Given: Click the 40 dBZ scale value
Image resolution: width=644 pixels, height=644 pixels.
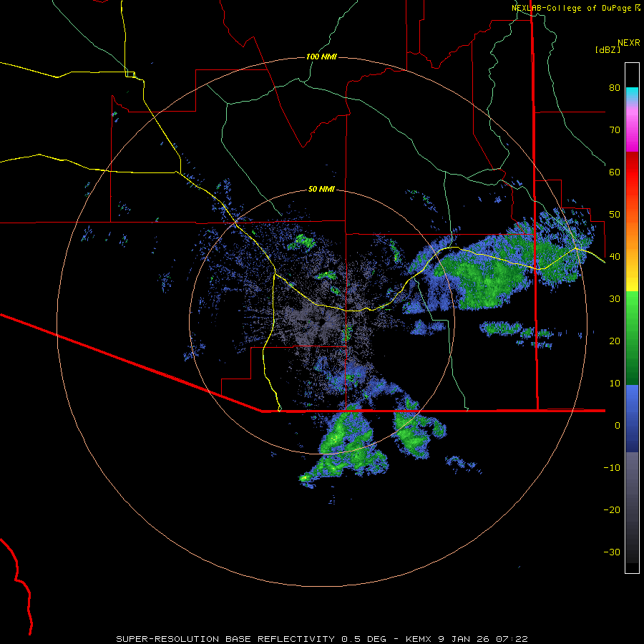Looking at the screenshot, I should tap(615, 256).
